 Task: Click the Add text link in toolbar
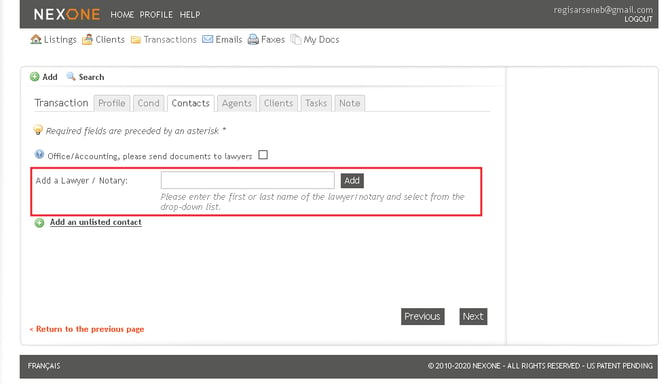coord(50,77)
